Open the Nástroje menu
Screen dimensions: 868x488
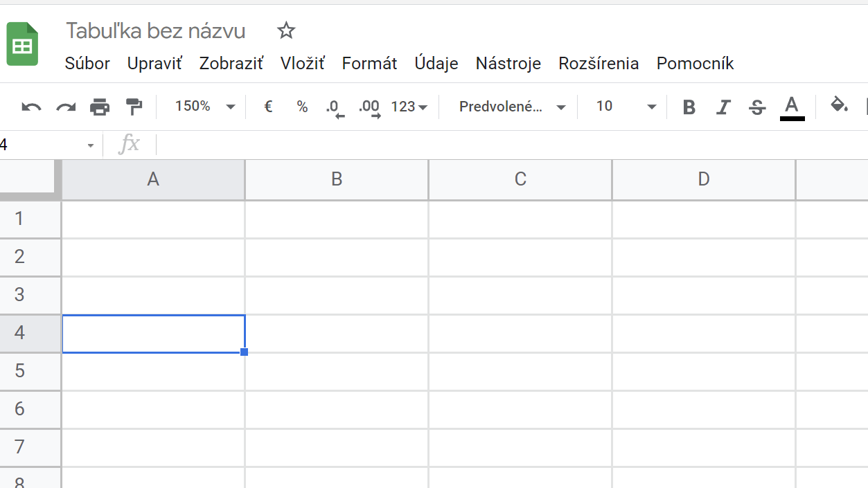pos(508,63)
